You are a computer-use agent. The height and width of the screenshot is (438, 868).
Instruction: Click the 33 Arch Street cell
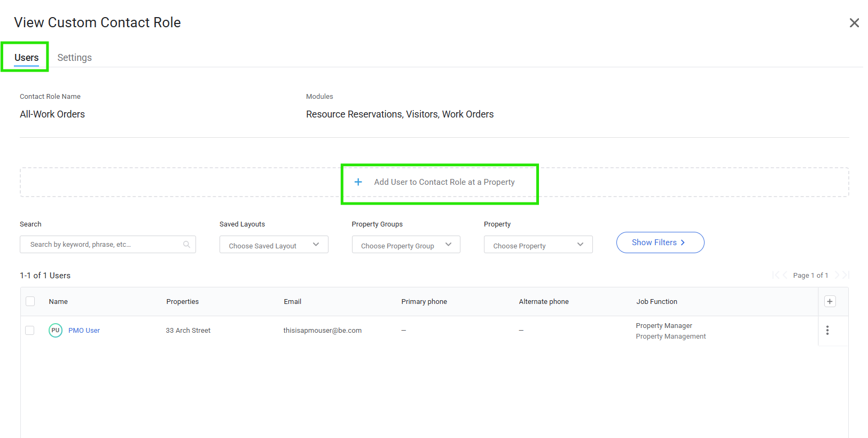click(x=188, y=331)
